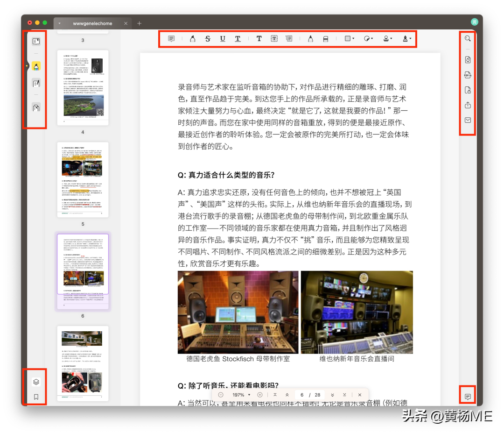Click the OCR recognize document icon
The image size is (504, 434).
(468, 60)
